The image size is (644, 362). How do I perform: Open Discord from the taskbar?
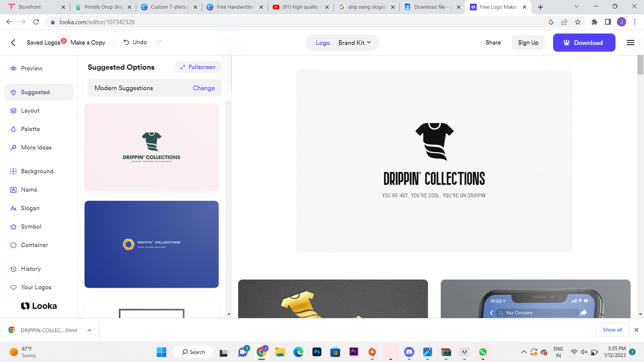click(409, 352)
